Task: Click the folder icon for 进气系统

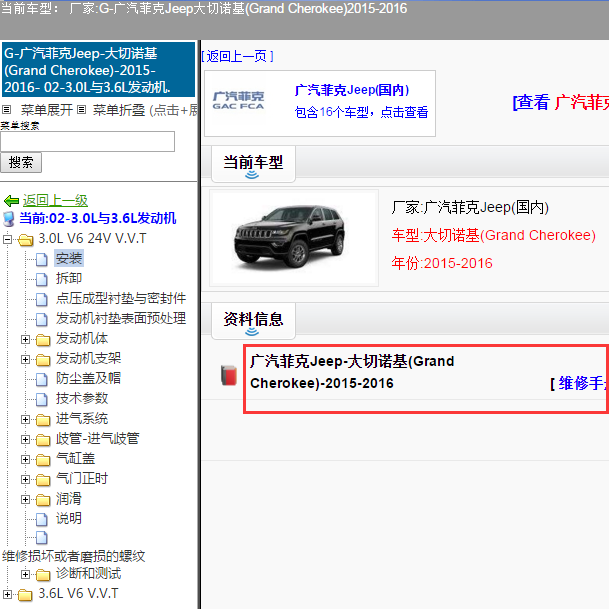Action: pos(43,420)
